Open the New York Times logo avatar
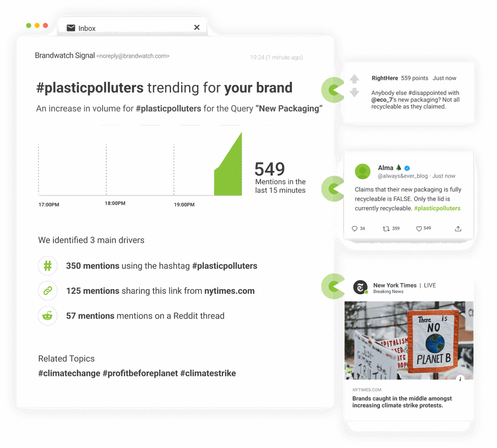Image resolution: width=497 pixels, height=448 pixels. coord(360,287)
